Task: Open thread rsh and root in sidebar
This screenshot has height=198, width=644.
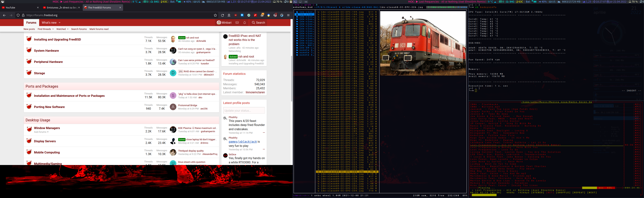Action: (x=246, y=57)
